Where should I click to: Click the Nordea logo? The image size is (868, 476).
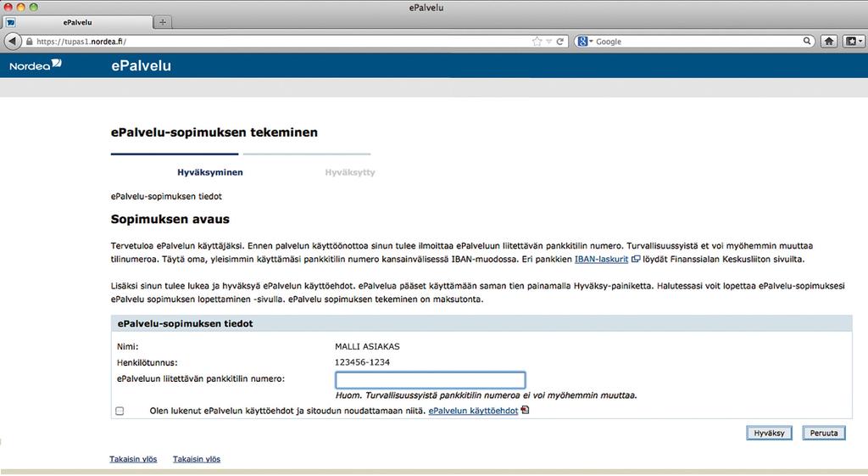36,65
